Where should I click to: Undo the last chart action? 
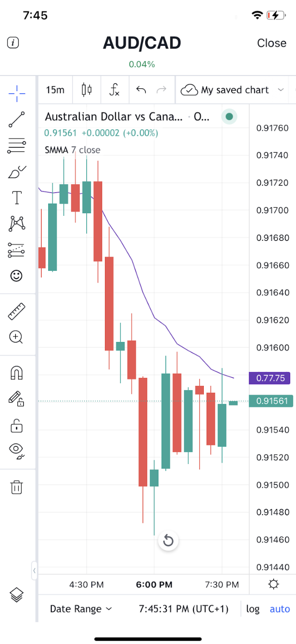tap(141, 90)
